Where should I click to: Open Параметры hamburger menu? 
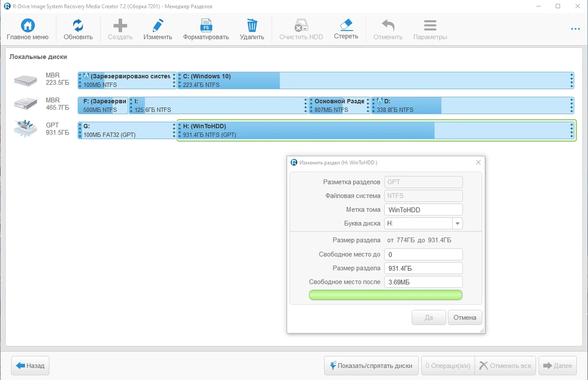pyautogui.click(x=430, y=25)
